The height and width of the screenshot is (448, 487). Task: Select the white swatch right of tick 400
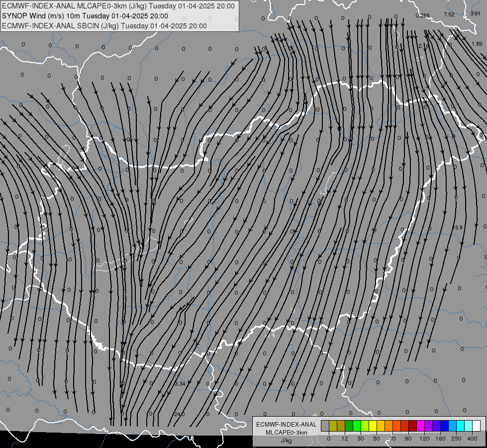click(x=477, y=426)
